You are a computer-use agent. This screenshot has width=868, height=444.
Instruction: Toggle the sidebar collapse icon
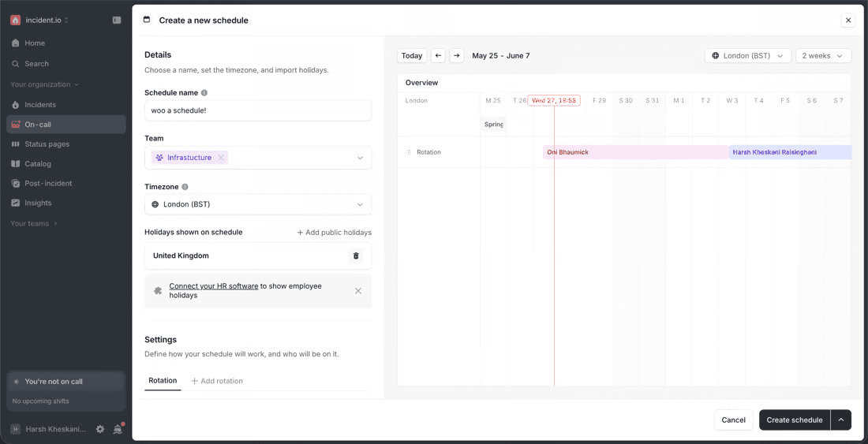coord(117,20)
